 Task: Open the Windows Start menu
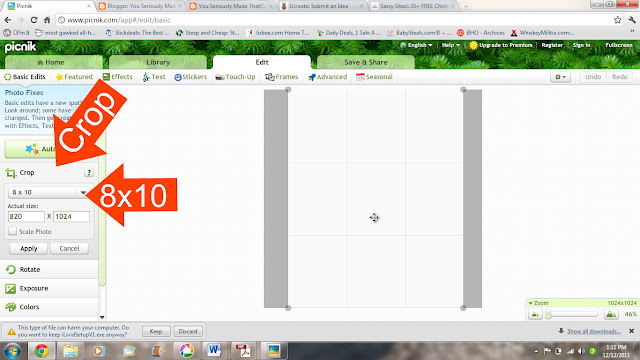[x=13, y=351]
